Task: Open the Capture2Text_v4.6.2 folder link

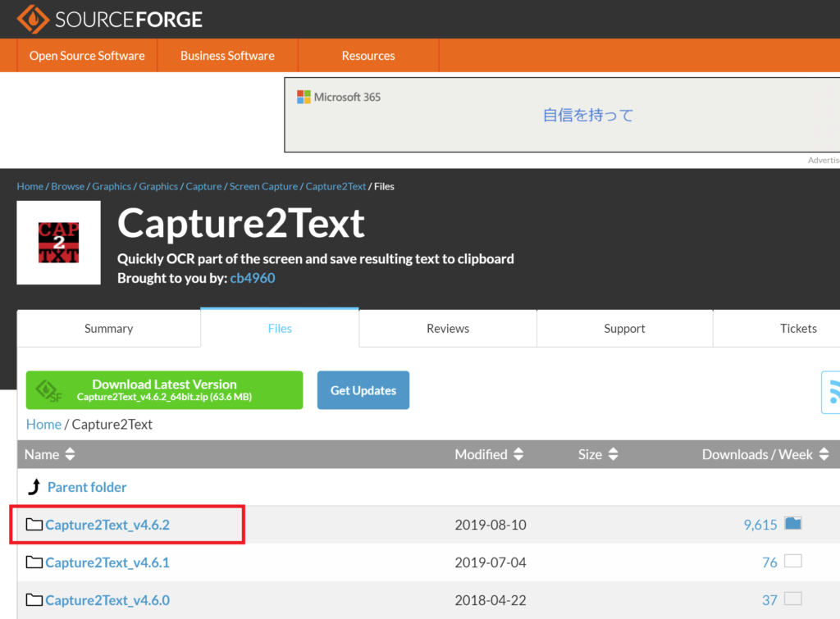Action: click(107, 525)
